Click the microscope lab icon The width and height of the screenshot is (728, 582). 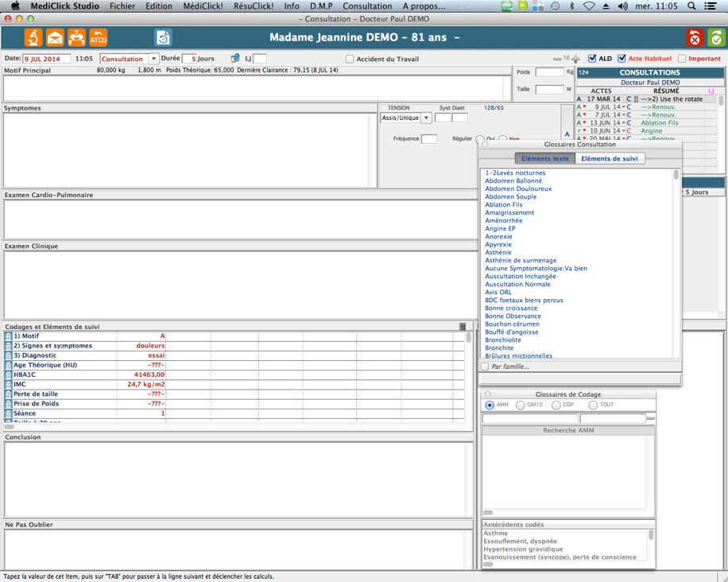click(x=33, y=37)
